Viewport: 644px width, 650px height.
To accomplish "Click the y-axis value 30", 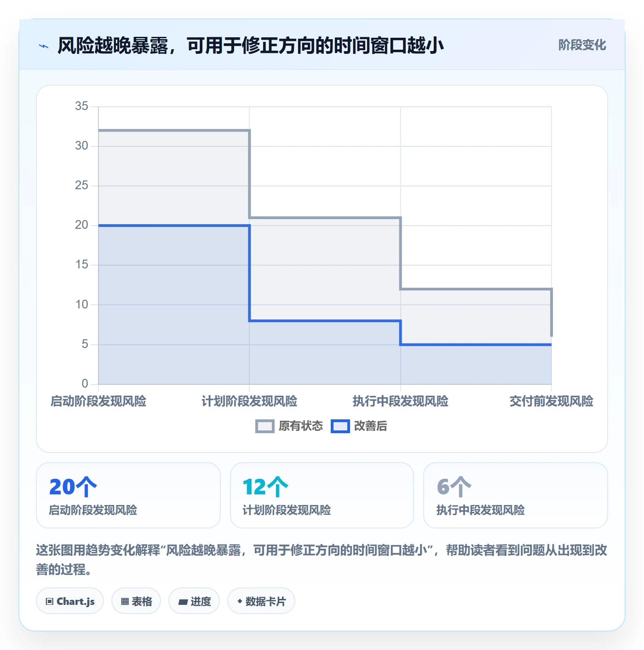I will point(81,146).
